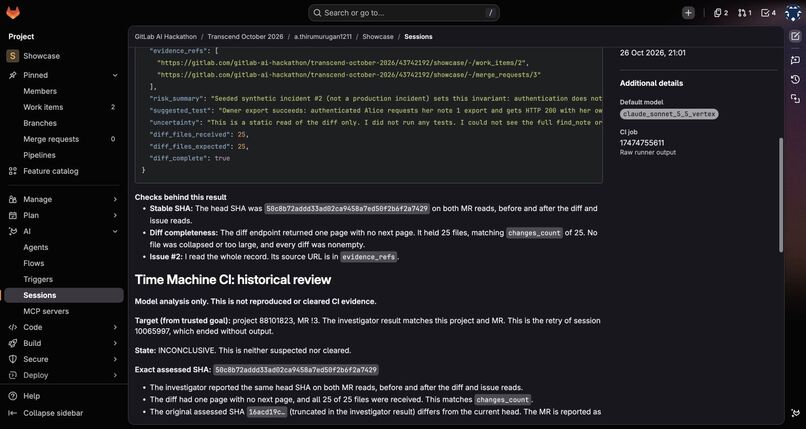Screen dimensions: 806x429
Task: Click the Pinned pin icon
Action: pyautogui.click(x=13, y=75)
